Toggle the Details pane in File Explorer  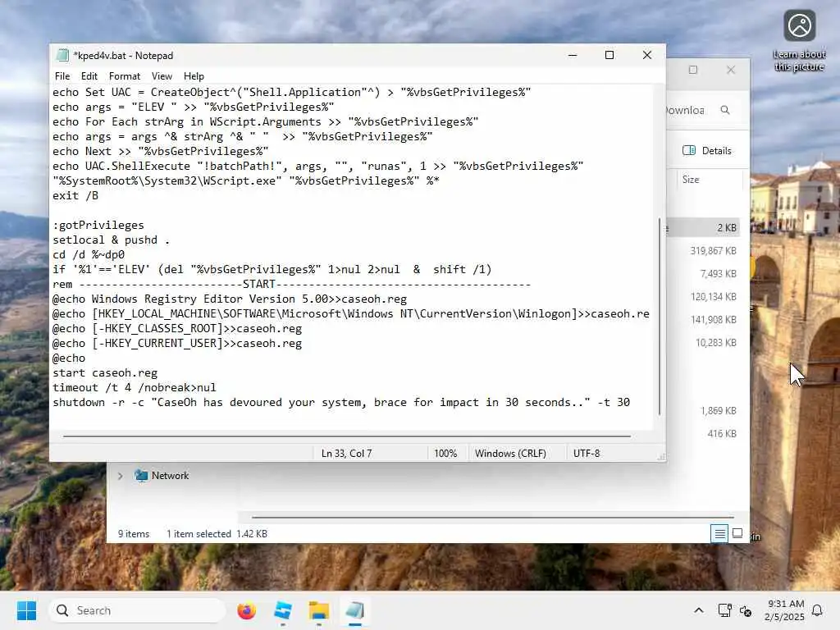tap(706, 151)
